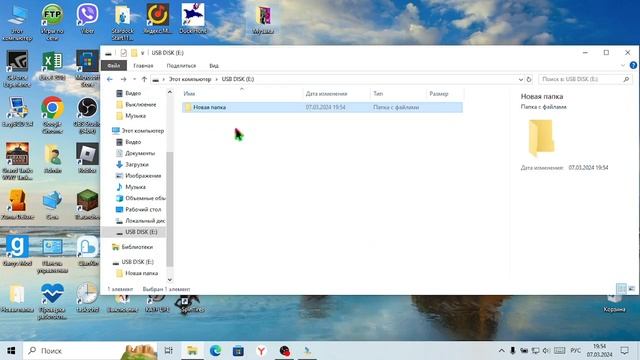Select Документы in navigation pane

(140, 153)
